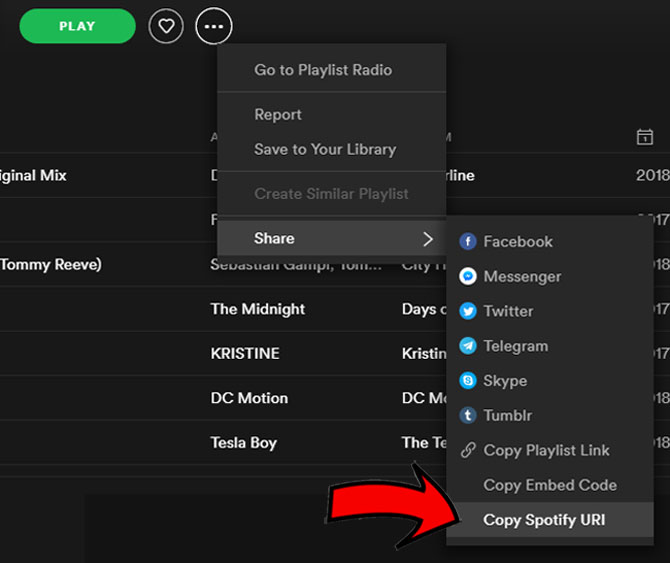Open the album starting 'Days' in The Midnight row

tap(424, 309)
